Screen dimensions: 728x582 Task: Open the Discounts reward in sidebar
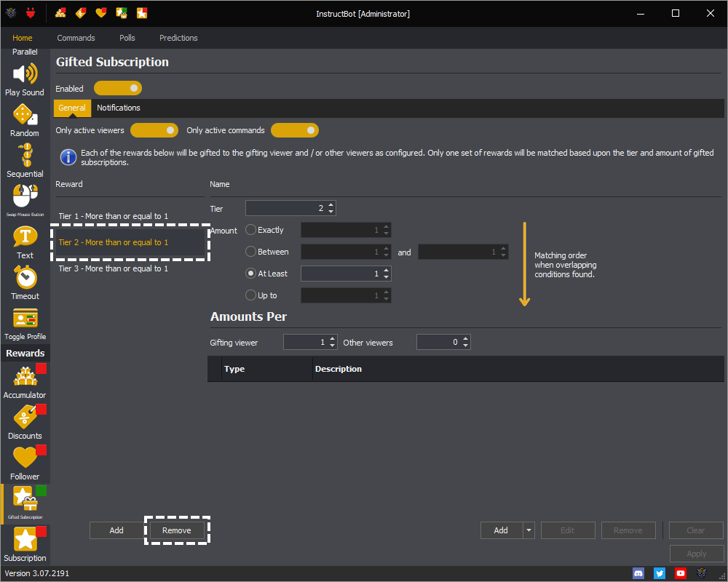(x=25, y=423)
